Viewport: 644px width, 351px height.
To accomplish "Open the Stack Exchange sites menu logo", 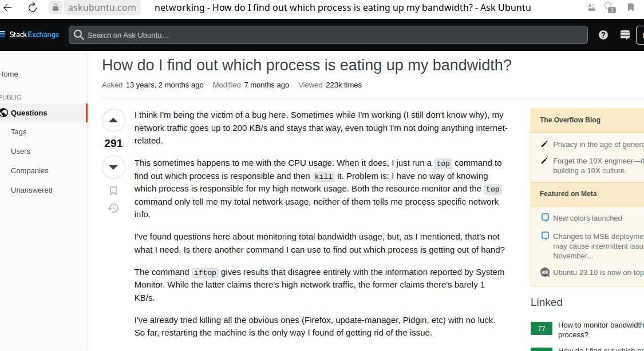I will point(30,35).
